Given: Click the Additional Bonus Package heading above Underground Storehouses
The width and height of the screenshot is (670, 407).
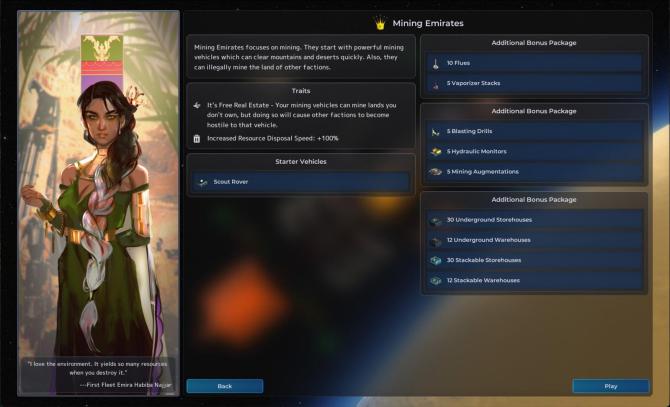Looking at the screenshot, I should click(x=534, y=199).
